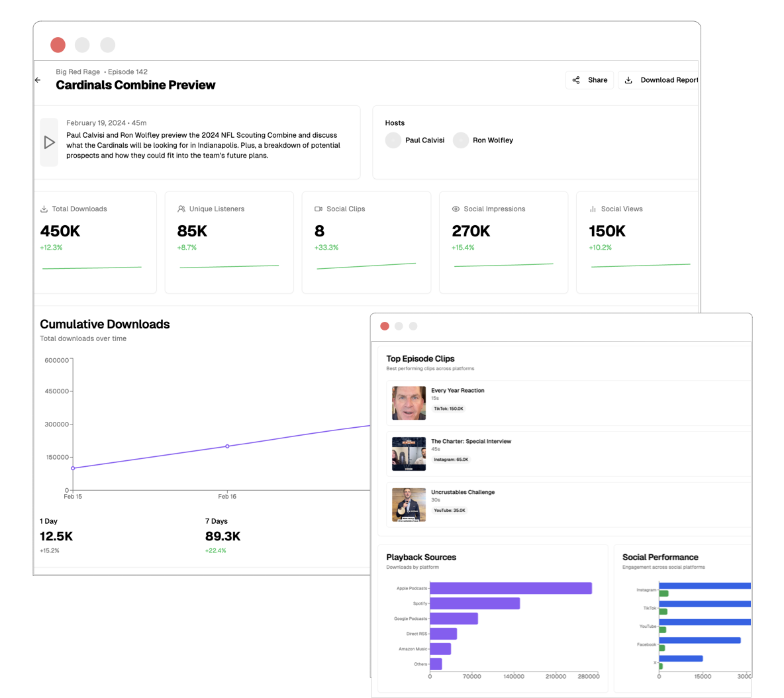Open the Every Year Reaction clip thumbnail
Image resolution: width=784 pixels, height=698 pixels.
tap(409, 403)
